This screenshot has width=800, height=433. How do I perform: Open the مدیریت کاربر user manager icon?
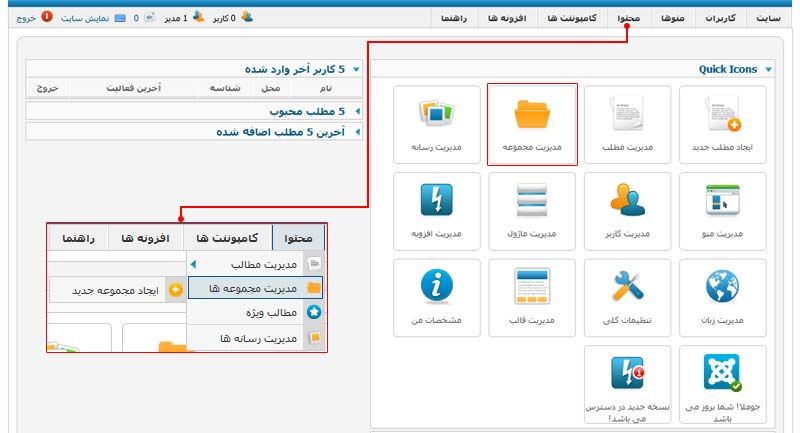click(x=627, y=210)
